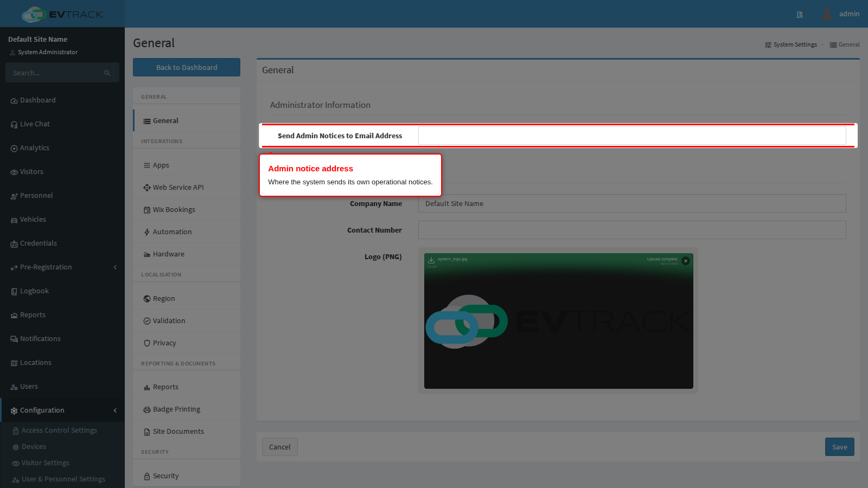Image resolution: width=868 pixels, height=488 pixels.
Task: Click the Configuration gear icon
Action: coord(14,411)
